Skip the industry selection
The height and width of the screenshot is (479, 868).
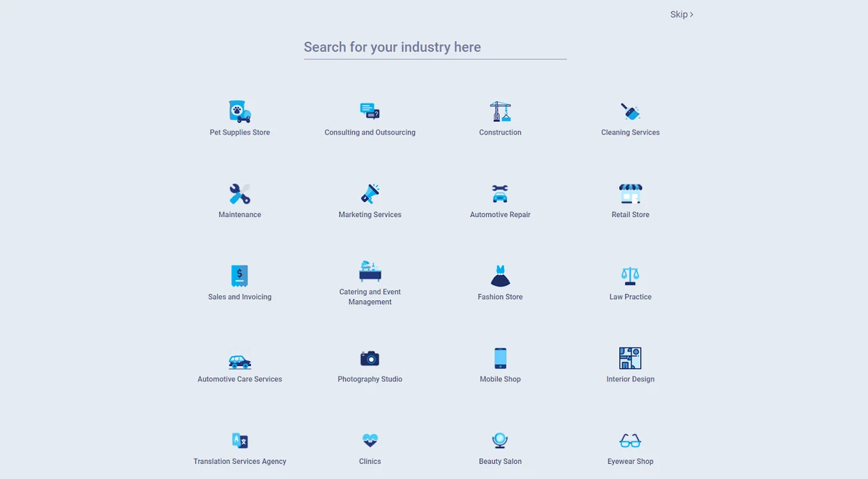682,14
